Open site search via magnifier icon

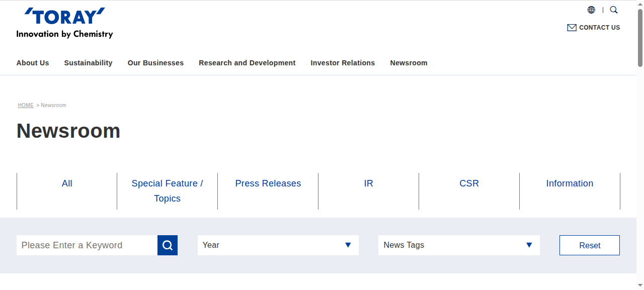tap(614, 10)
